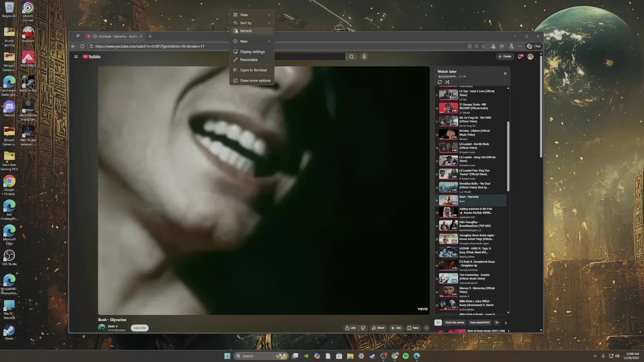Open THE FINALS desktop shortcut

[x=28, y=59]
